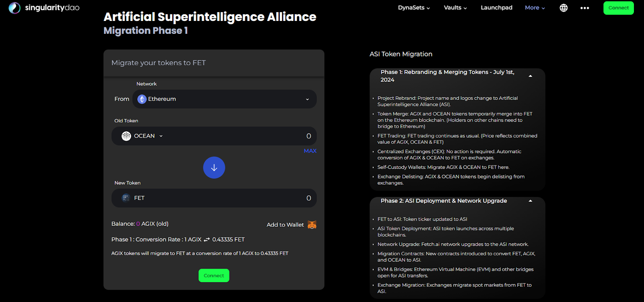Click the conversion rate swap arrows icon
This screenshot has height=302, width=644.
click(x=207, y=240)
